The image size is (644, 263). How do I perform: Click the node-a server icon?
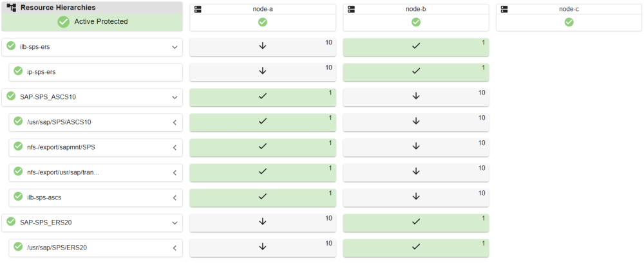coord(198,10)
